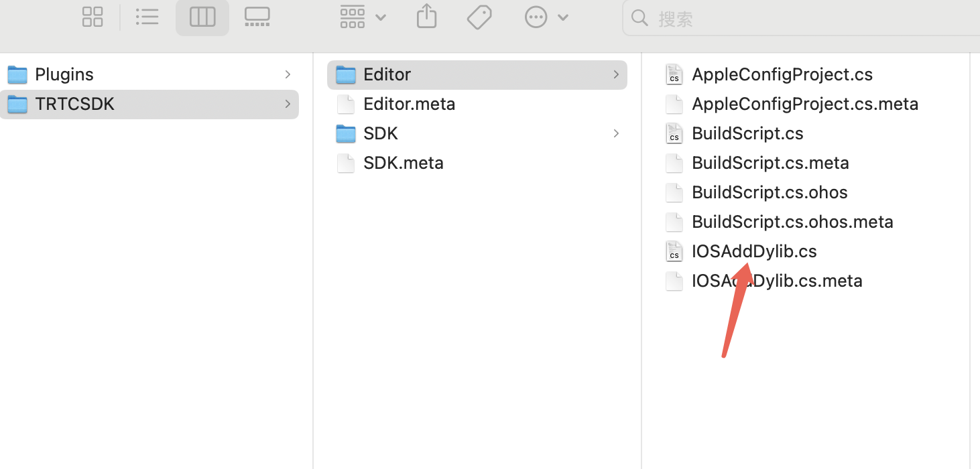
Task: Click the Share toolbar icon
Action: (x=426, y=17)
